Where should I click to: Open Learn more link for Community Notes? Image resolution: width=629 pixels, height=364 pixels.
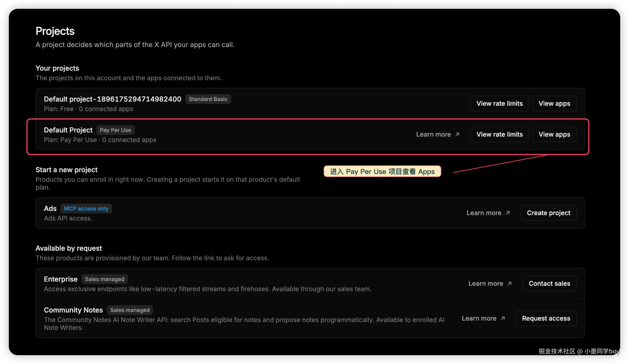(x=479, y=318)
